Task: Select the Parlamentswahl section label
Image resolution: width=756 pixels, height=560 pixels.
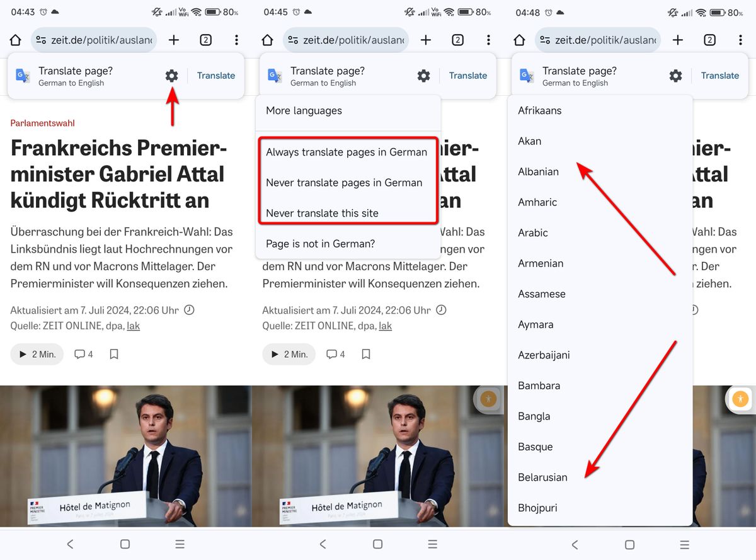Action: [42, 123]
